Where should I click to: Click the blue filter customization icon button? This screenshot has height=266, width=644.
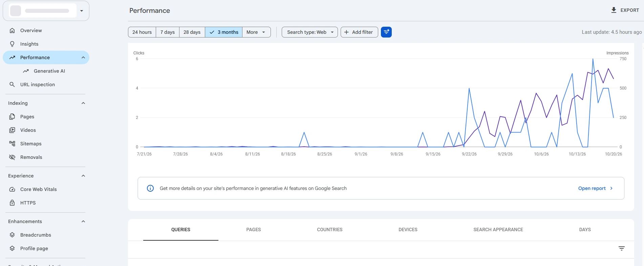(x=386, y=32)
